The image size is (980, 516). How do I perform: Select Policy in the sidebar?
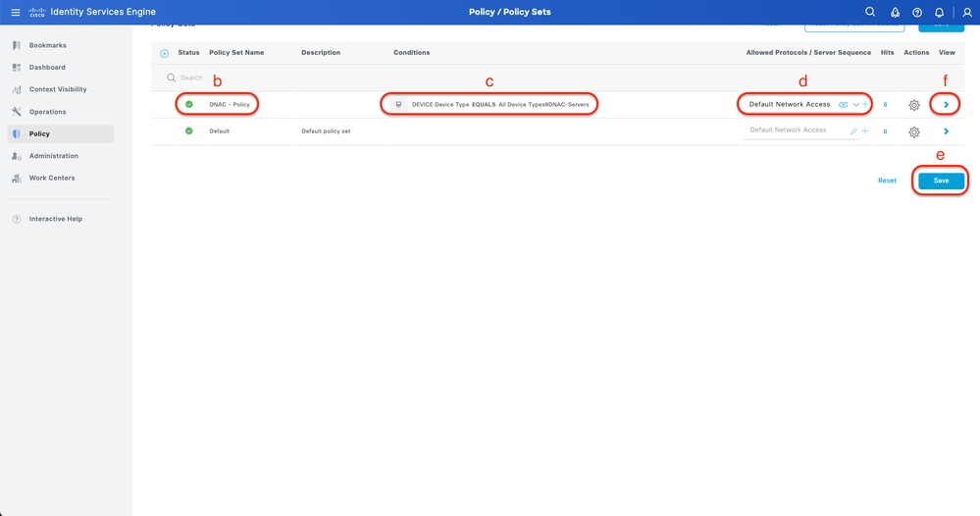click(x=61, y=133)
